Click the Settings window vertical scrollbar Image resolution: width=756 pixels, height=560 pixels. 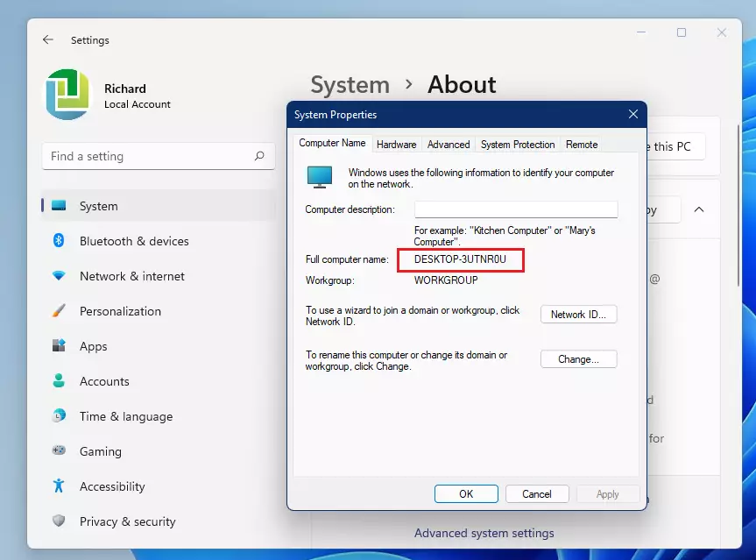click(x=738, y=206)
